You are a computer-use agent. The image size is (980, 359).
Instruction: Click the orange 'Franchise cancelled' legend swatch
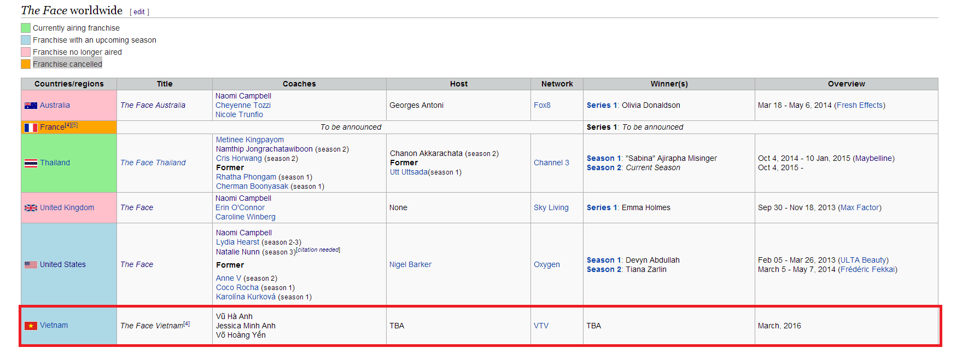[x=26, y=64]
